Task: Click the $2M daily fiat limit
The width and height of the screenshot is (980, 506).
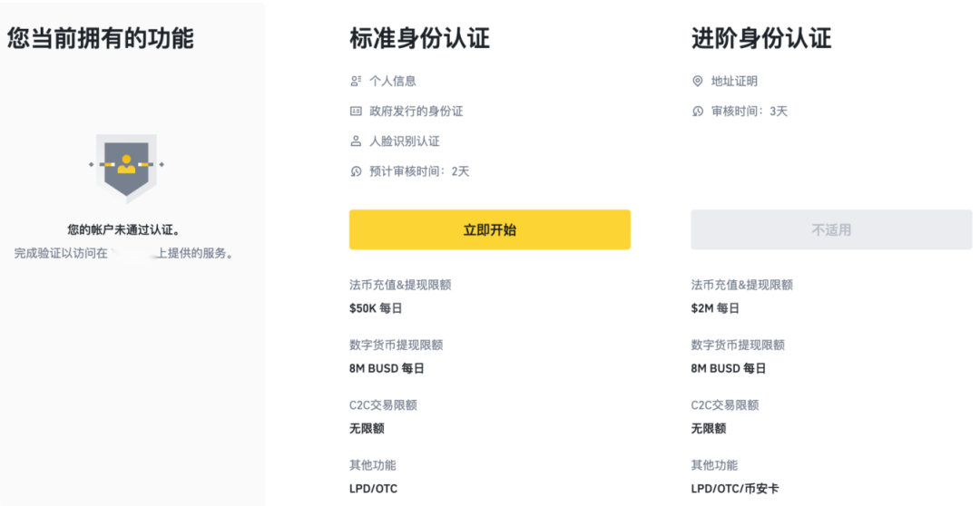Action: (715, 308)
